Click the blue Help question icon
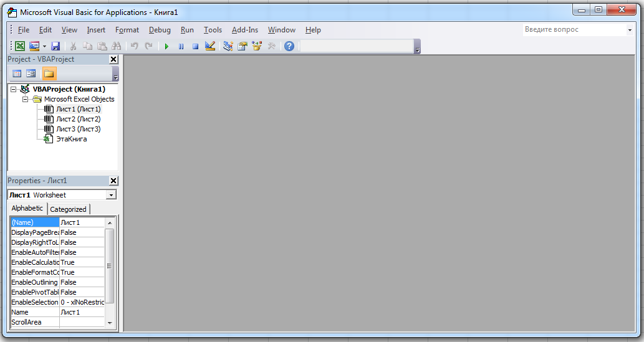Viewport: 644px width, 342px height. coord(289,46)
